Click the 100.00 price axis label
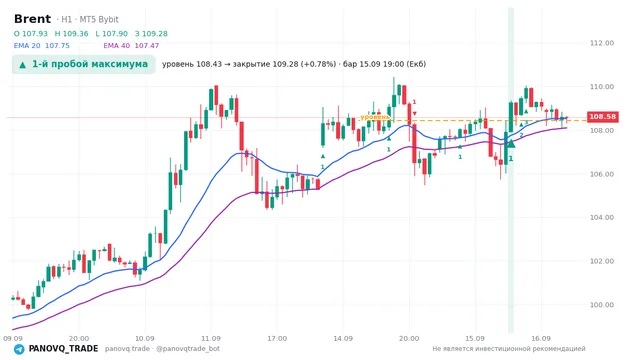The height and width of the screenshot is (360, 640). pos(602,305)
